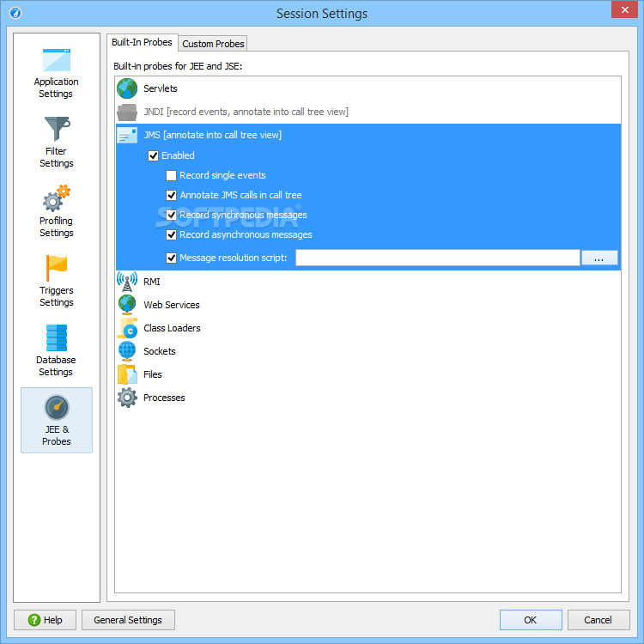Click the JProfiler icon in title bar
The image size is (644, 644).
(x=15, y=13)
